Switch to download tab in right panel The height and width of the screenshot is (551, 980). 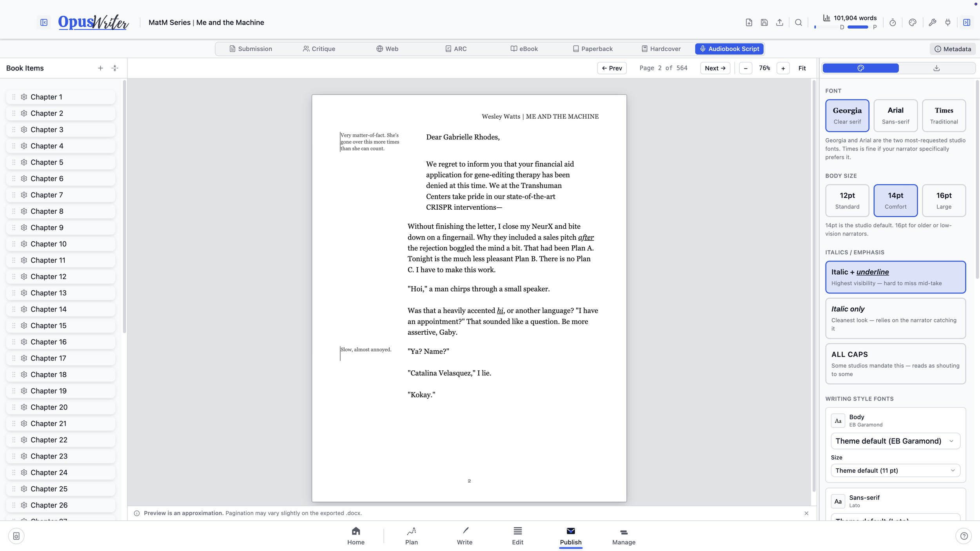936,68
